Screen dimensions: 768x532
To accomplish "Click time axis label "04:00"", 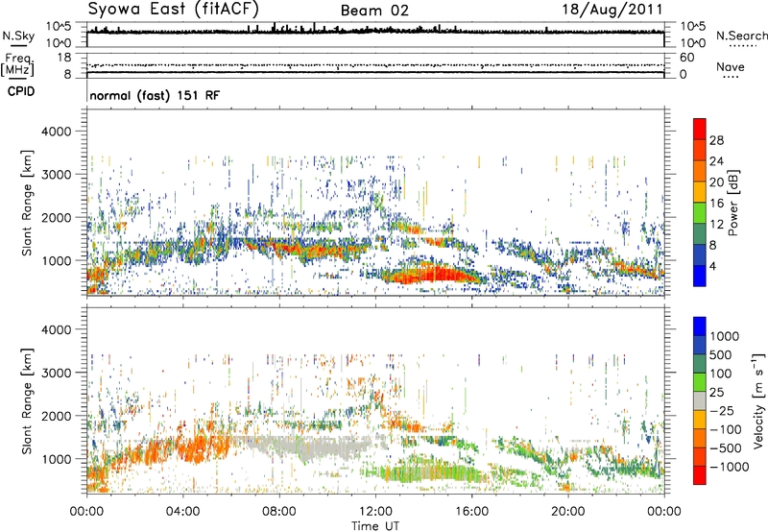I will pos(182,512).
